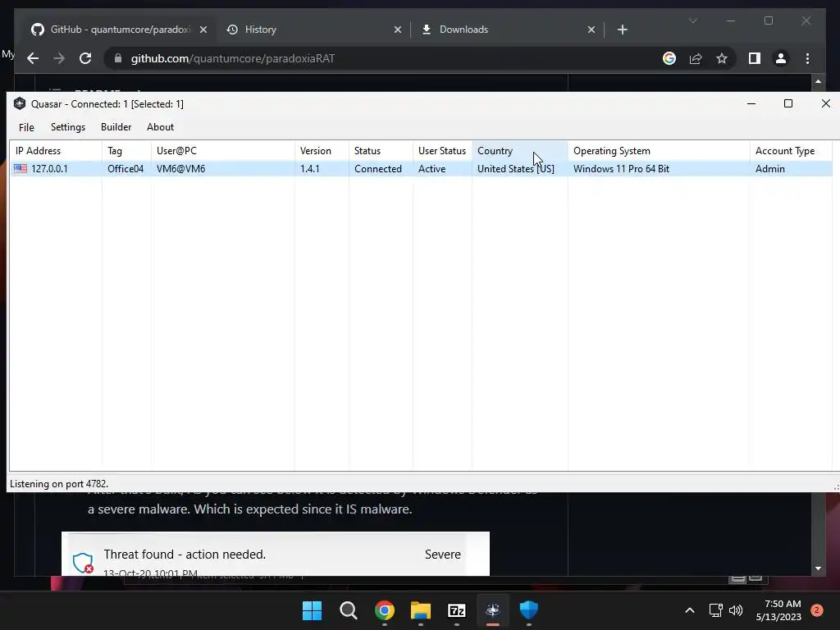Sort by Status column header

click(381, 151)
